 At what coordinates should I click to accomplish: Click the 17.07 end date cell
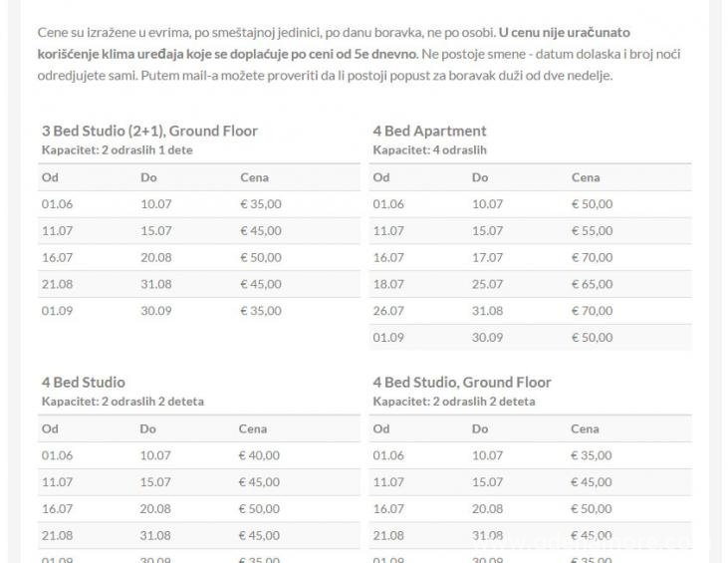tap(487, 257)
